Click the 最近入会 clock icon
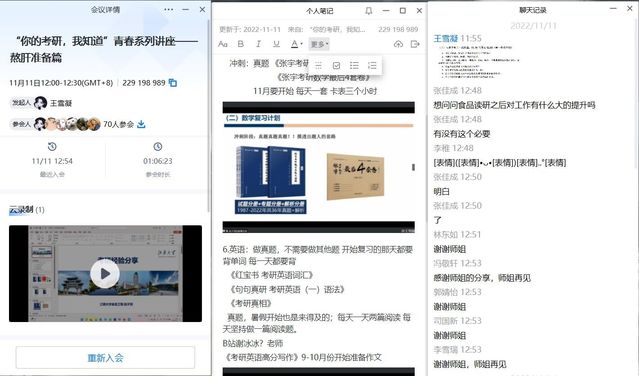The height and width of the screenshot is (376, 639). coord(52,146)
